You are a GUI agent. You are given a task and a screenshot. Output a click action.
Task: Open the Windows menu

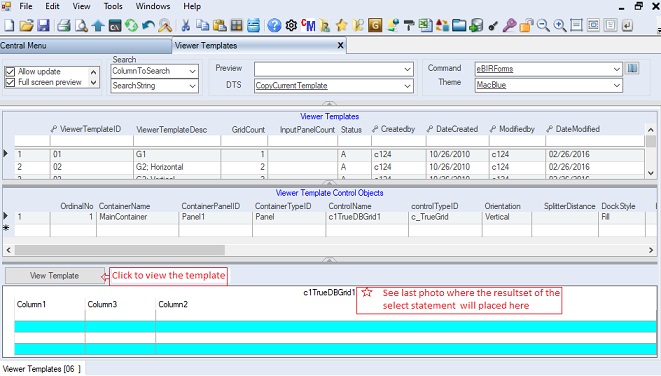153,6
